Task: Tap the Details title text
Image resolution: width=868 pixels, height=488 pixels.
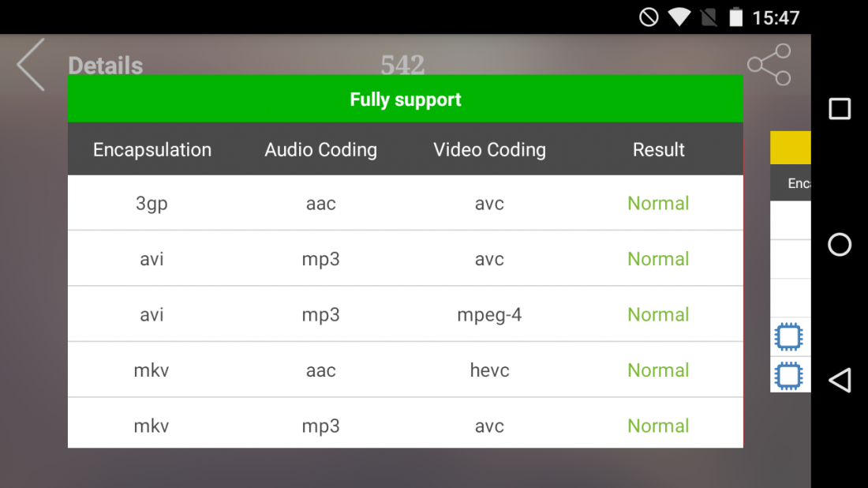Action: tap(106, 66)
